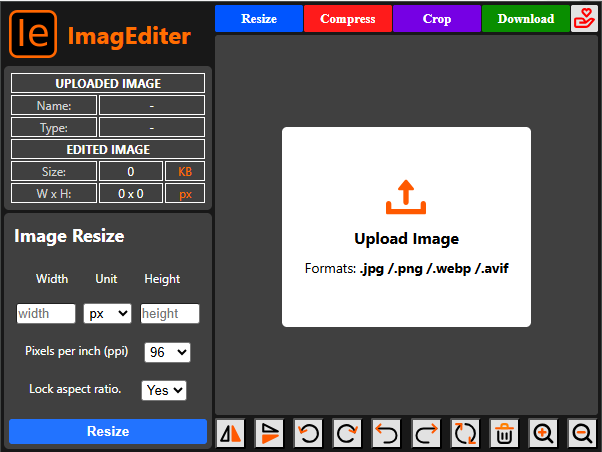The height and width of the screenshot is (452, 602).
Task: Switch to the Compress tab
Action: [348, 19]
